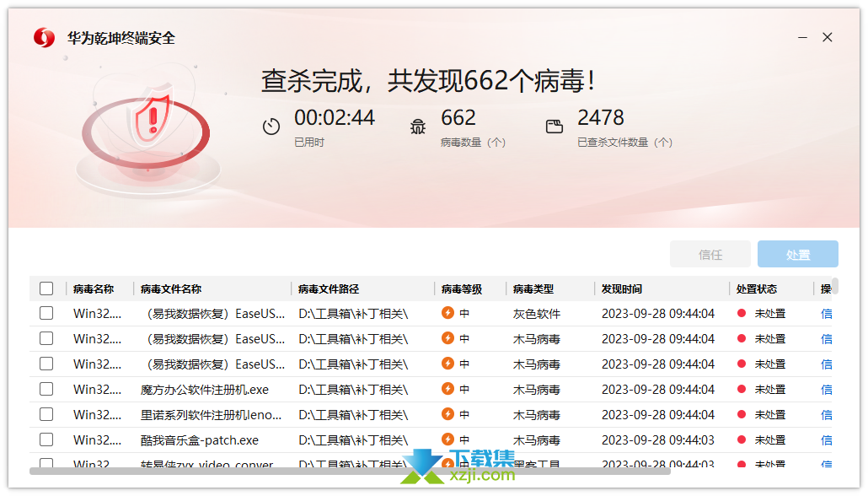This screenshot has height=496, width=868.
Task: Tick the select-all checkbox in the table header
Action: tap(46, 288)
